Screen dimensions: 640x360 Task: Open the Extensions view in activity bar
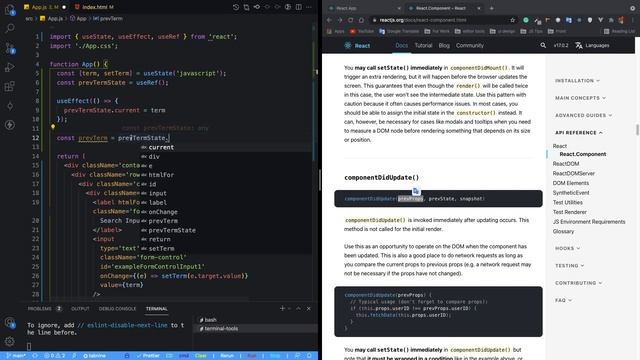click(9, 86)
